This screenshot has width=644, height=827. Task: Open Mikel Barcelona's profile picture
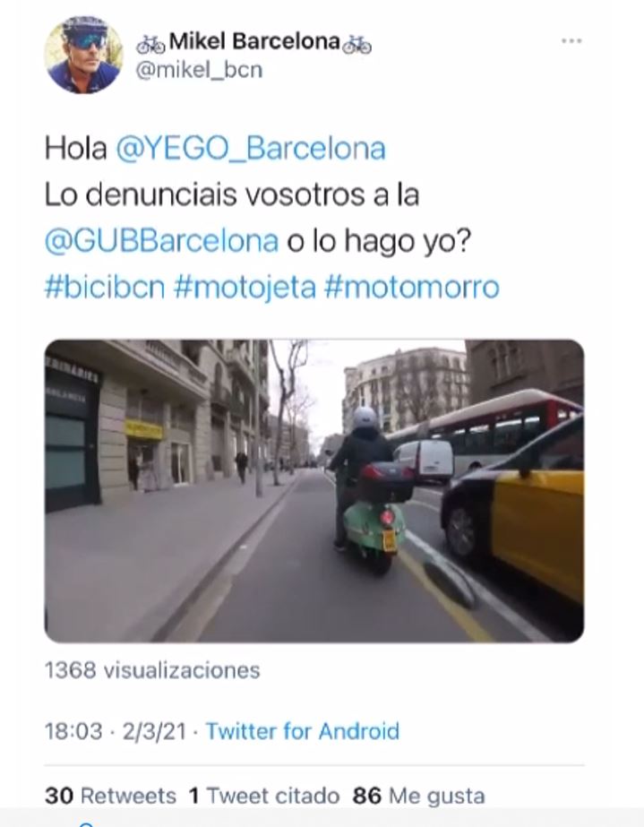pos(84,55)
